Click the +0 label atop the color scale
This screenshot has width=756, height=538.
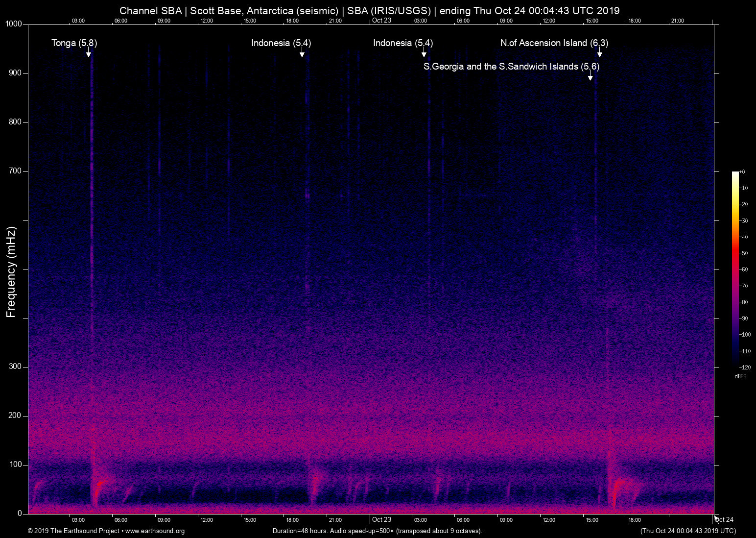pyautogui.click(x=742, y=171)
